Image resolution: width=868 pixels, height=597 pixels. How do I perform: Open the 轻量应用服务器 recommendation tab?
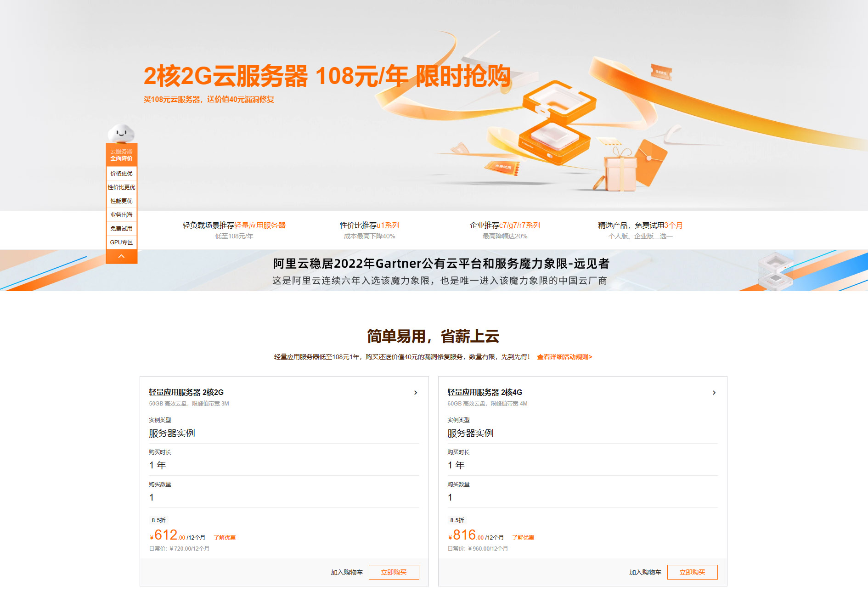(234, 230)
